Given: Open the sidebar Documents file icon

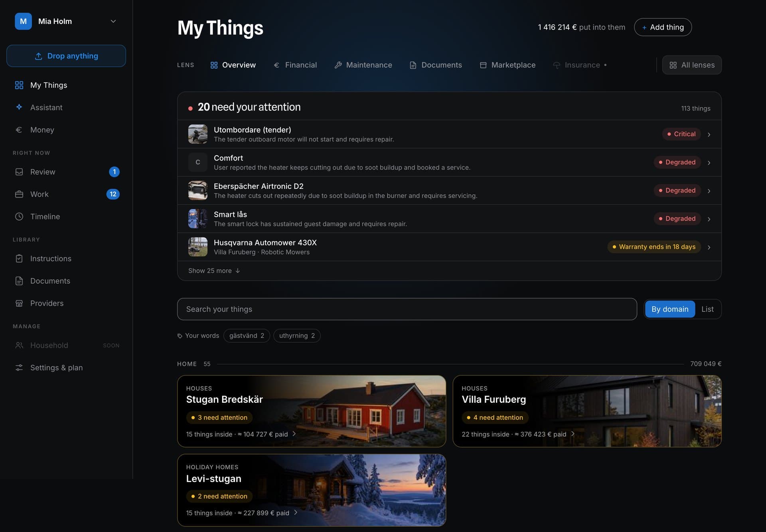Looking at the screenshot, I should click(19, 281).
